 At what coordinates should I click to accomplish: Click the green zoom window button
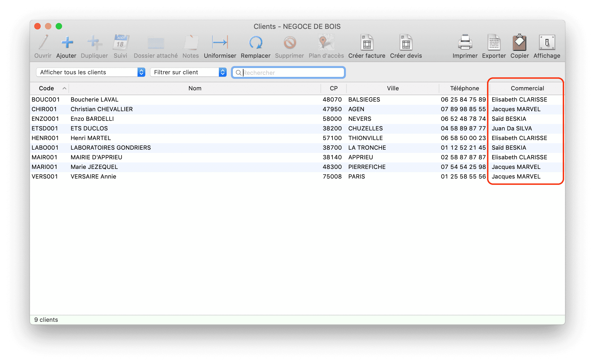59,26
